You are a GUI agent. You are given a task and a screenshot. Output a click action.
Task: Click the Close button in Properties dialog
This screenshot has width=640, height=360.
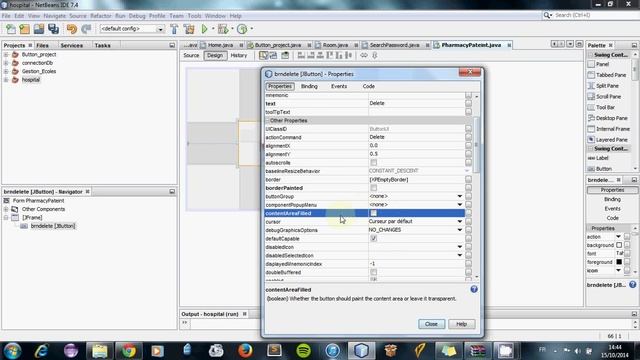tap(431, 324)
